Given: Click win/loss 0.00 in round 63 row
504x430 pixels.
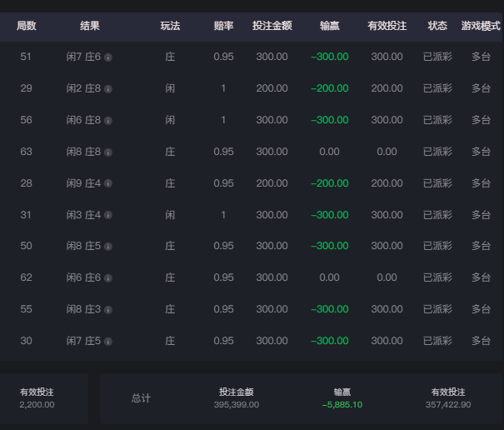Looking at the screenshot, I should [x=329, y=152].
